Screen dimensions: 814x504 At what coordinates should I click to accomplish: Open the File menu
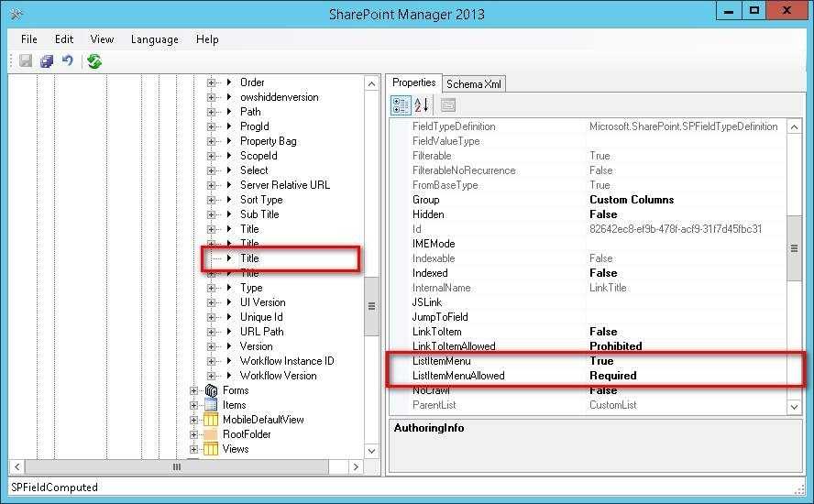(29, 39)
